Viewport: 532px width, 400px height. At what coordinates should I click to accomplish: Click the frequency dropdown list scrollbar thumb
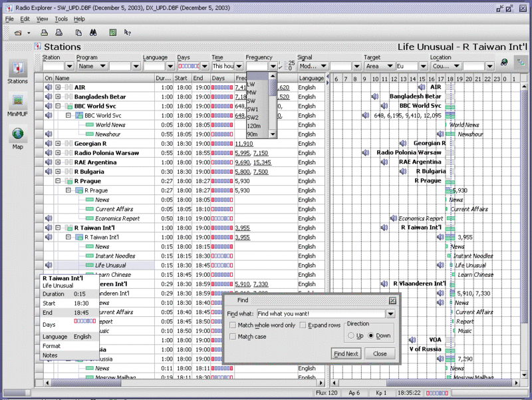273,88
